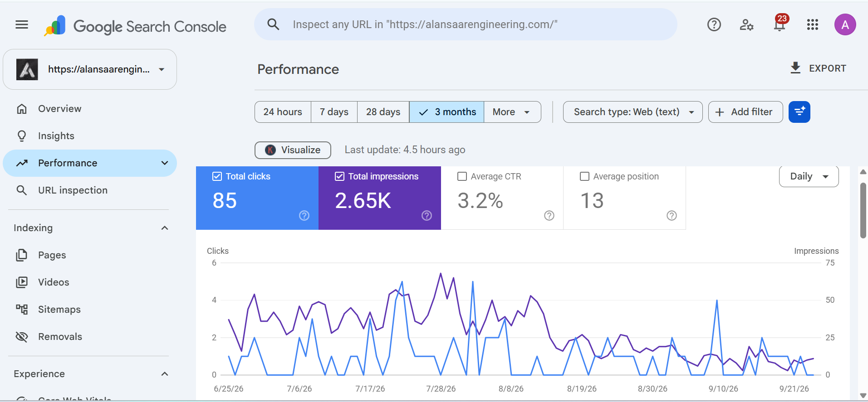Open Search type Web dropdown

pos(633,112)
